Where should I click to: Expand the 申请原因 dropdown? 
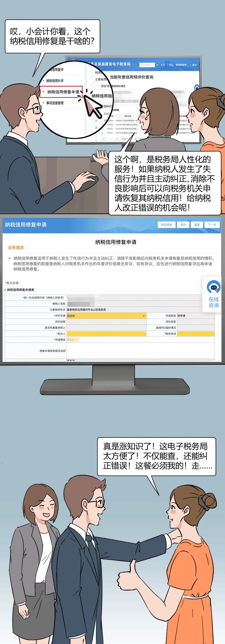pos(73,340)
